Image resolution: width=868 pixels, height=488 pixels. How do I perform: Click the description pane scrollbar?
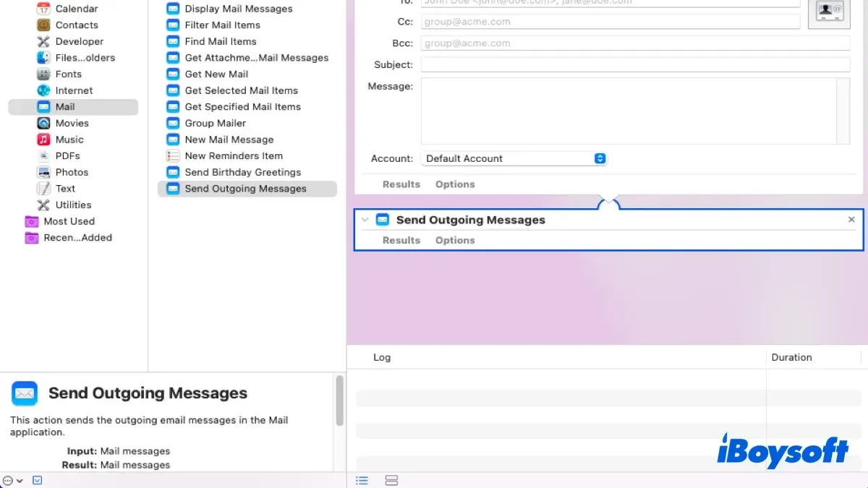(339, 401)
